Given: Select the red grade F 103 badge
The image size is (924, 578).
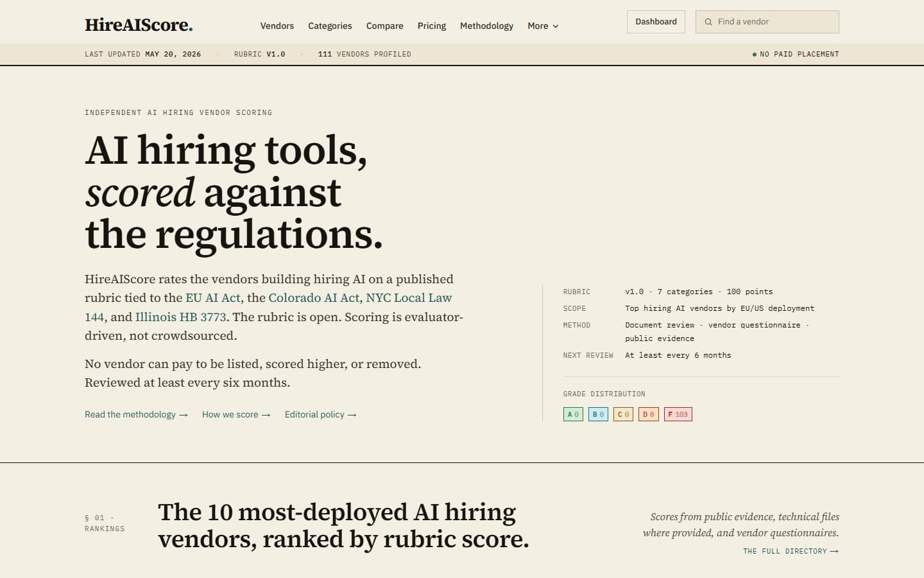Looking at the screenshot, I should coord(678,414).
